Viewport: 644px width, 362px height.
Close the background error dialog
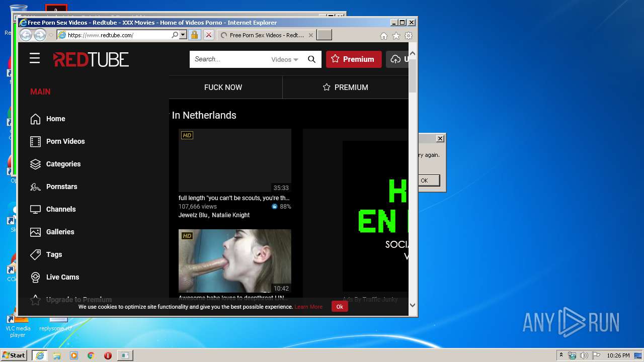(x=440, y=138)
